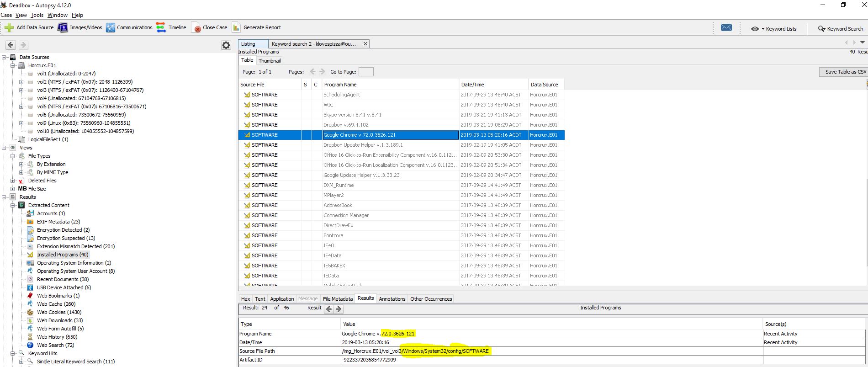868x367 pixels.
Task: Select Web Downloads (33) node
Action: pos(60,320)
